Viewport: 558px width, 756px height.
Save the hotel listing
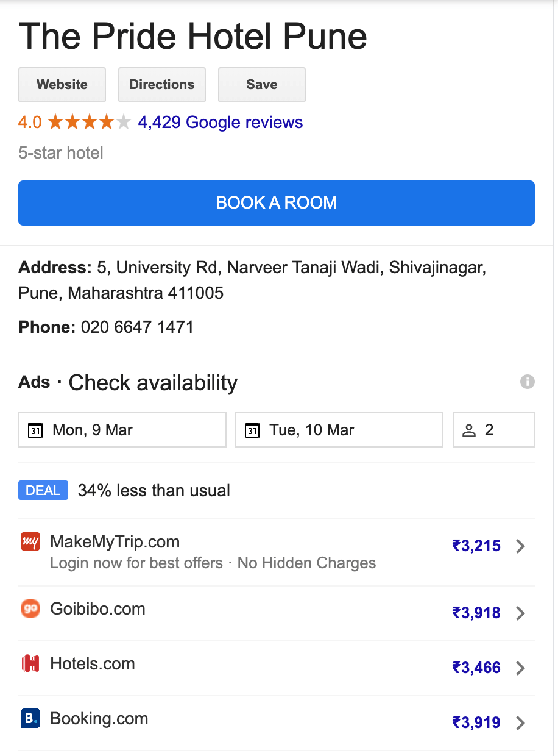click(x=262, y=85)
